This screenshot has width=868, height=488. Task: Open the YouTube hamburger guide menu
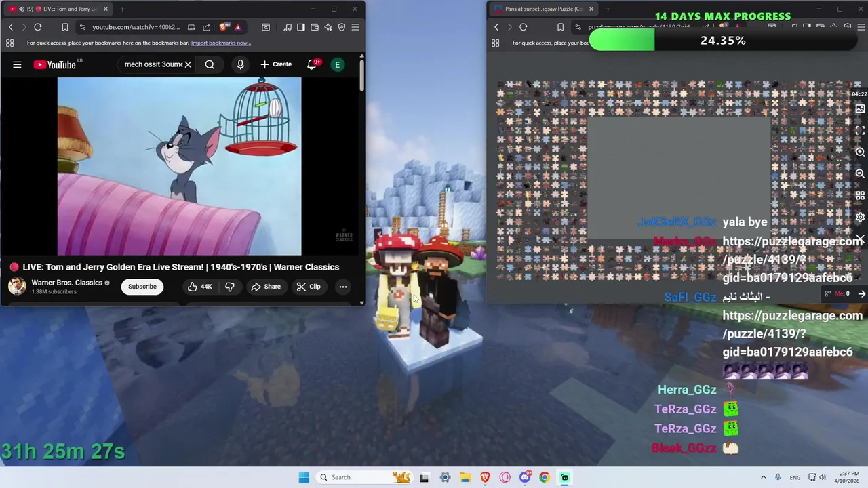tap(17, 64)
